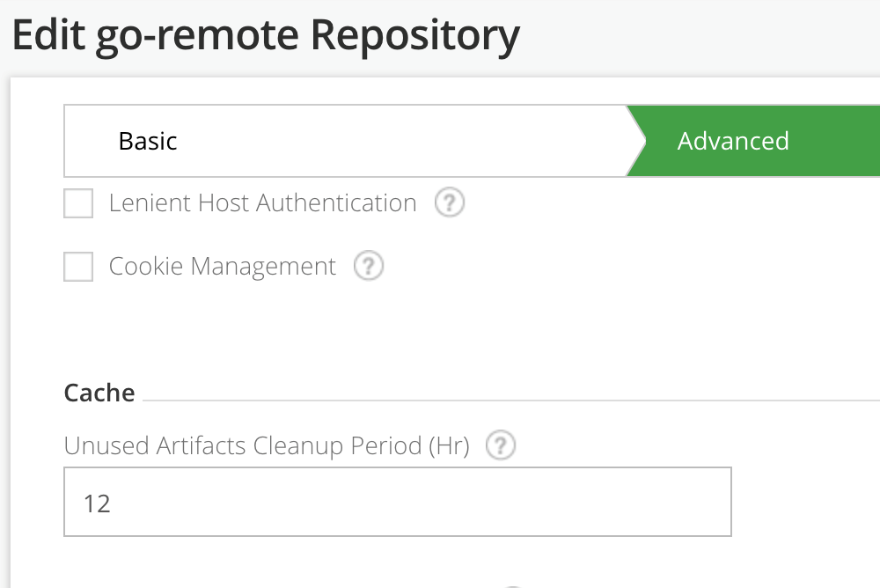
Task: Click the word Authentication in the checkbox label
Action: (337, 203)
